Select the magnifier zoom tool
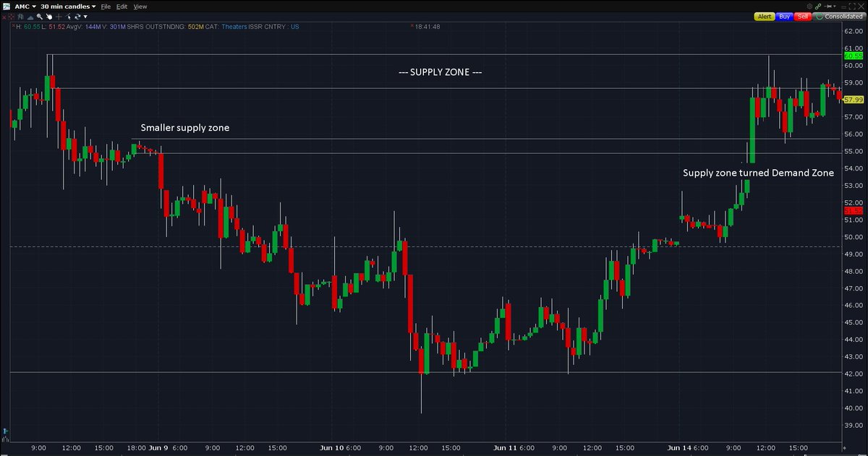 [x=39, y=17]
